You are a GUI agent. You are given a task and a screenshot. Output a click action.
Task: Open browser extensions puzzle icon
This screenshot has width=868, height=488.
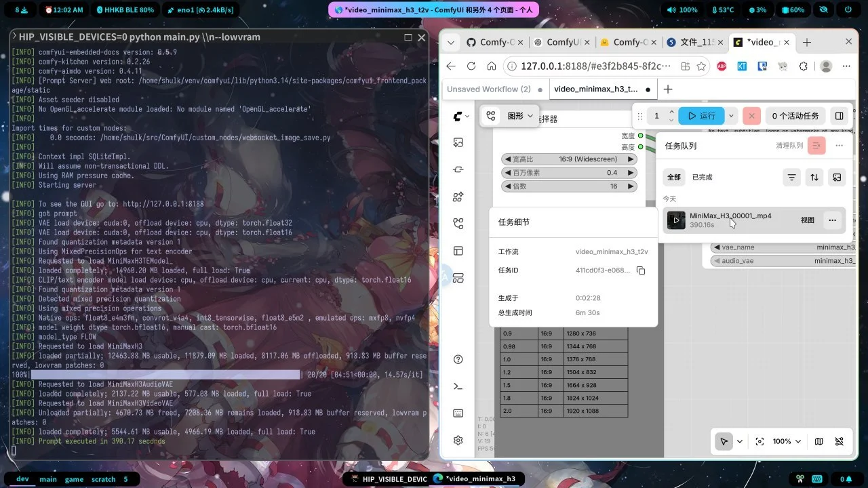(804, 66)
